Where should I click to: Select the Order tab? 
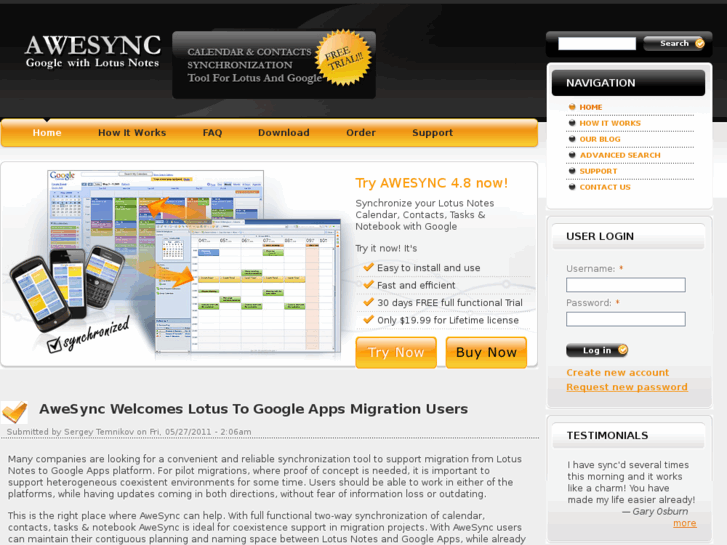coord(361,133)
